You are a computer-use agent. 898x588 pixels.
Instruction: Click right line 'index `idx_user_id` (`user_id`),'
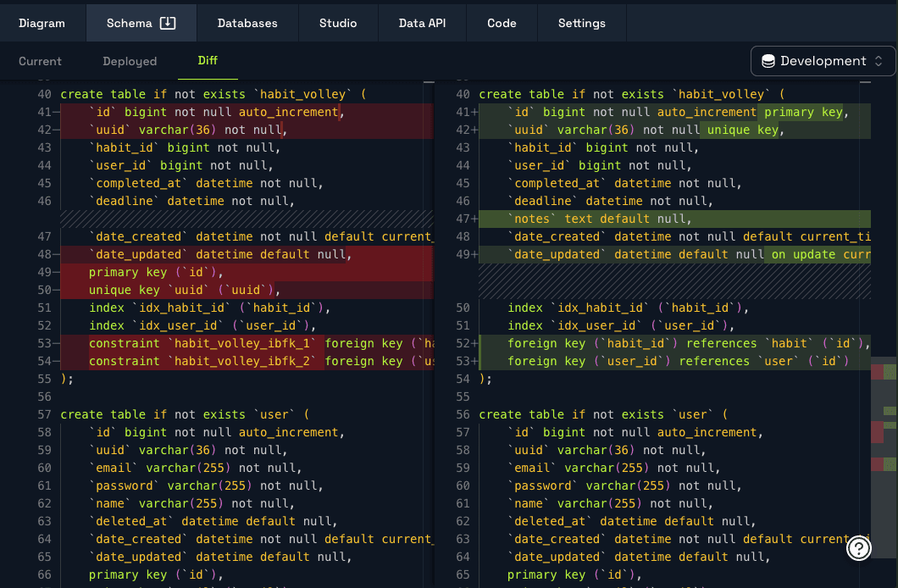(621, 325)
